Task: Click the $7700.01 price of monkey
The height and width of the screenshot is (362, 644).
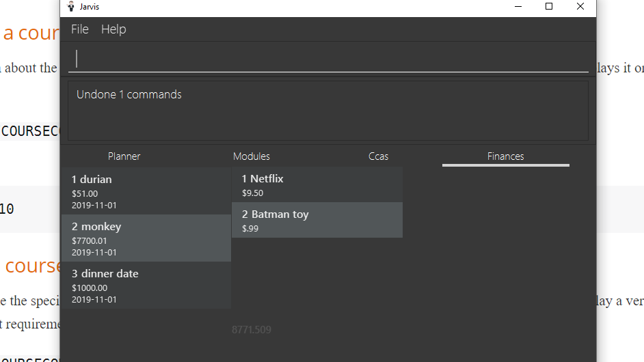Action: 90,240
